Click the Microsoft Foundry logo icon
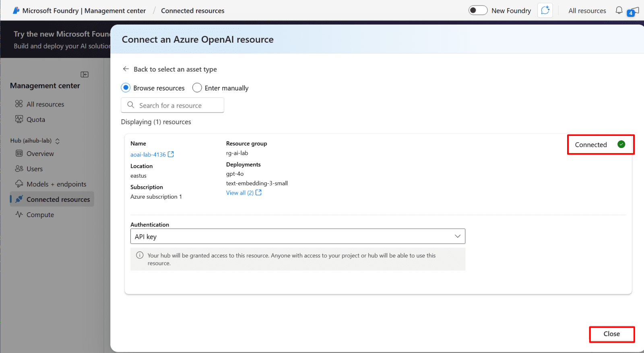 16,10
